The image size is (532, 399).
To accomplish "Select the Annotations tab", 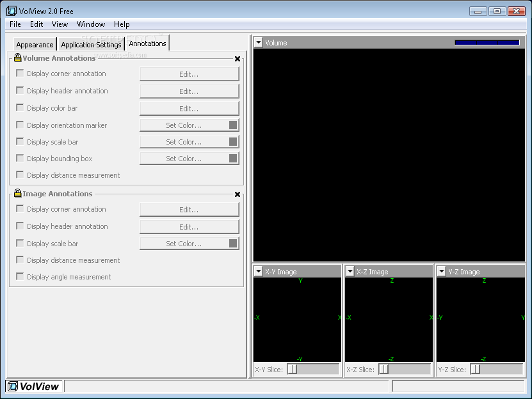I will pyautogui.click(x=147, y=43).
